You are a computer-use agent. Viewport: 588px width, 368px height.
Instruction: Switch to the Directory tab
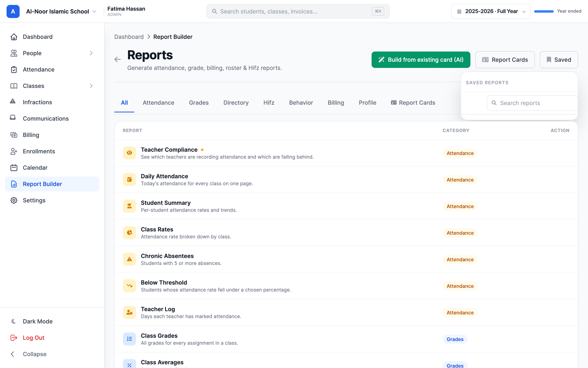pyautogui.click(x=236, y=103)
